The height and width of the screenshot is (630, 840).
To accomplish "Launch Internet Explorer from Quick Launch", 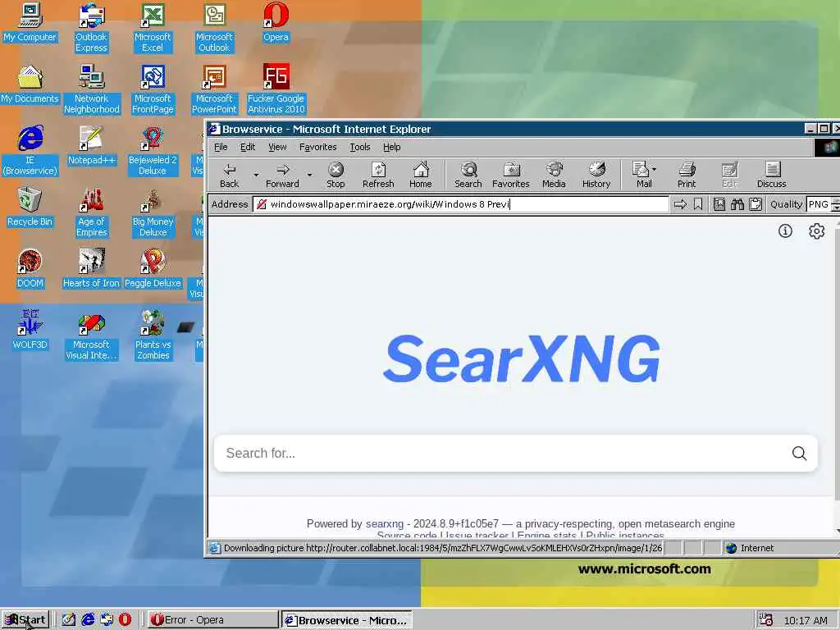I will coord(88,620).
